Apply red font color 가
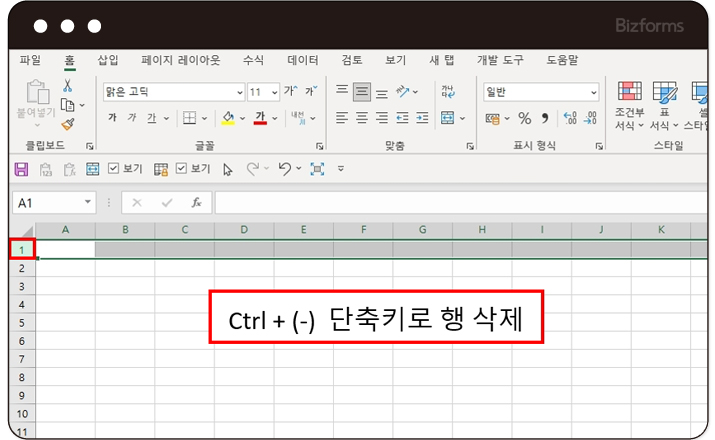Viewport: 715px width, 440px height. pos(260,118)
